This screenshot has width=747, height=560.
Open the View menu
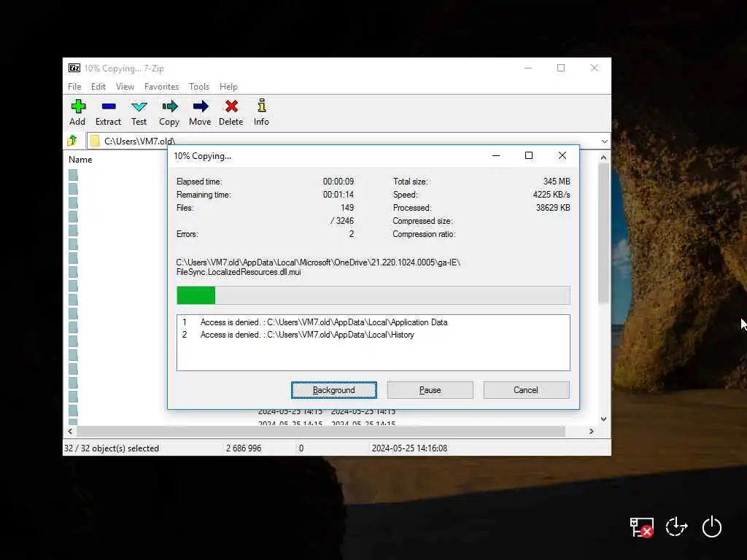[x=125, y=87]
